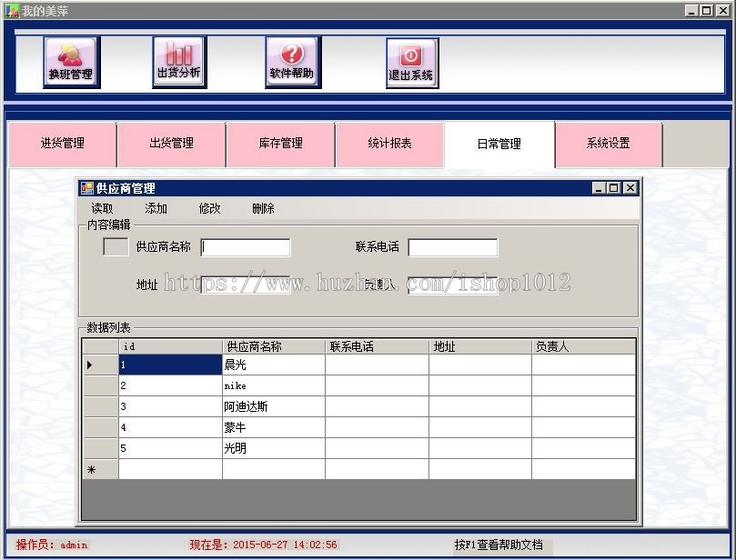Open 换班管理 (shift management) toolbar icon

71,59
